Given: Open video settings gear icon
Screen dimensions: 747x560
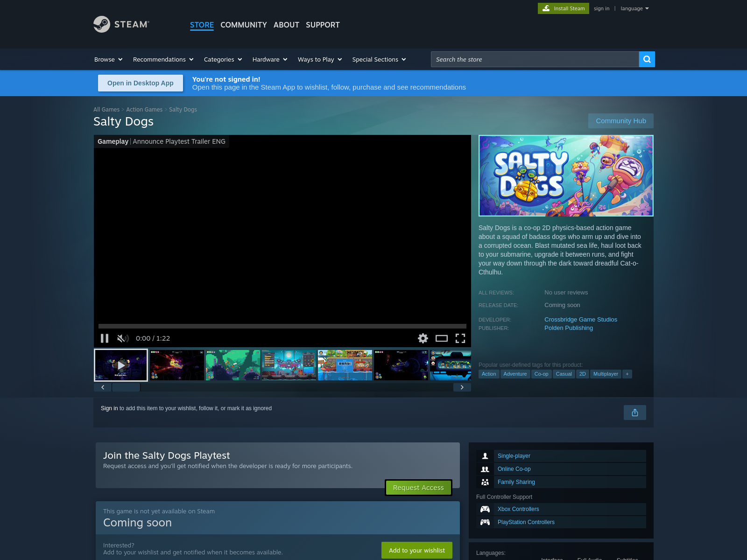Looking at the screenshot, I should point(423,338).
